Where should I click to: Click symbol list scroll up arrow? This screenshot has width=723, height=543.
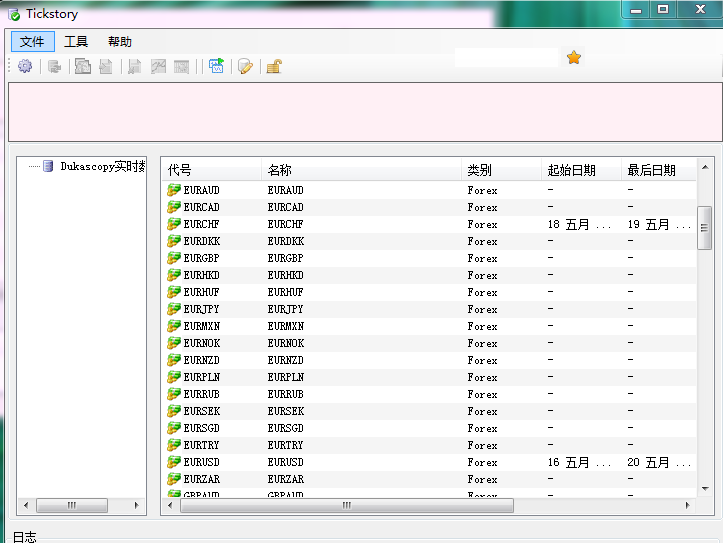[x=705, y=167]
